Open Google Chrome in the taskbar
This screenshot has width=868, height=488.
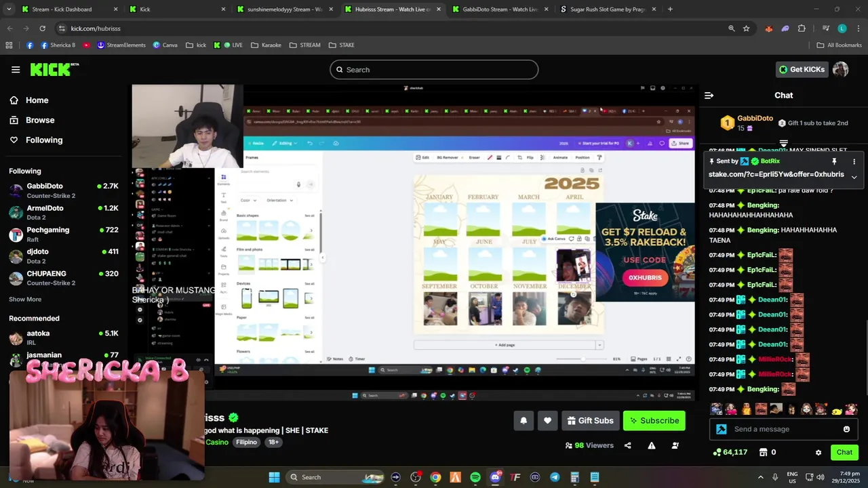pyautogui.click(x=435, y=477)
